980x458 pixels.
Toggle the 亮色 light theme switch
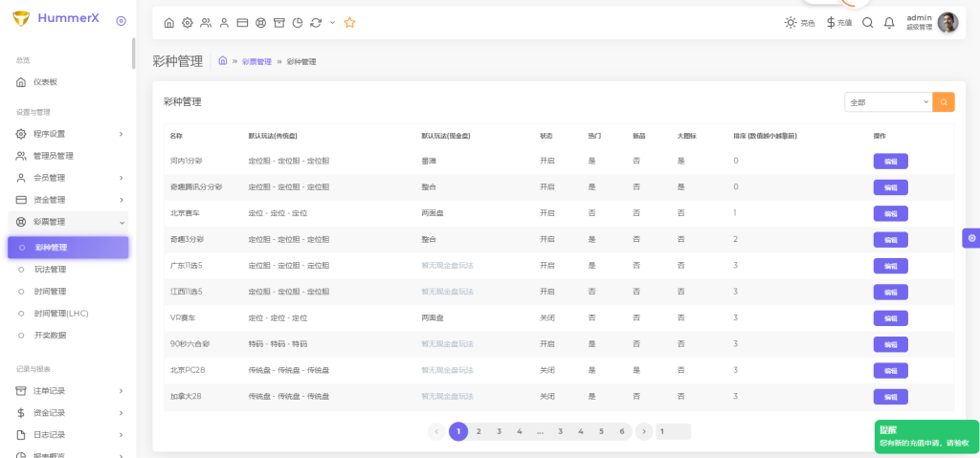tap(799, 23)
